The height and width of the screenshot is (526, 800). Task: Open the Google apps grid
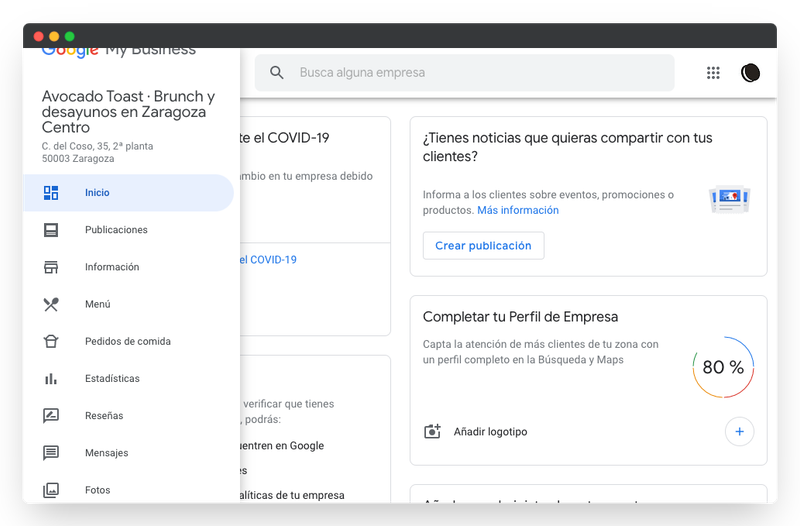pos(713,73)
